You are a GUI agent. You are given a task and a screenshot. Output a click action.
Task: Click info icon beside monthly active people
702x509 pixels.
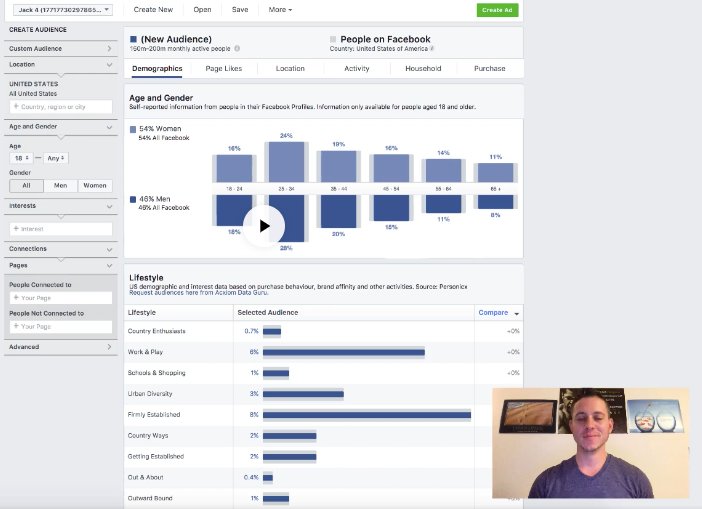237,48
